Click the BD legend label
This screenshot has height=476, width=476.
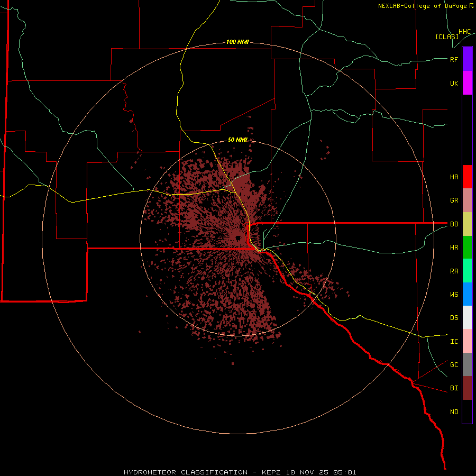pos(454,224)
